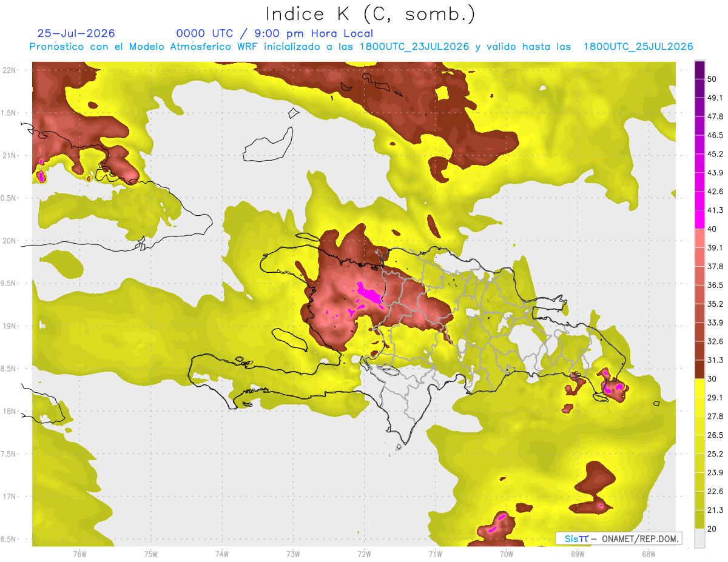
Task: Click the "33.9" legend value
Action: 715,323
